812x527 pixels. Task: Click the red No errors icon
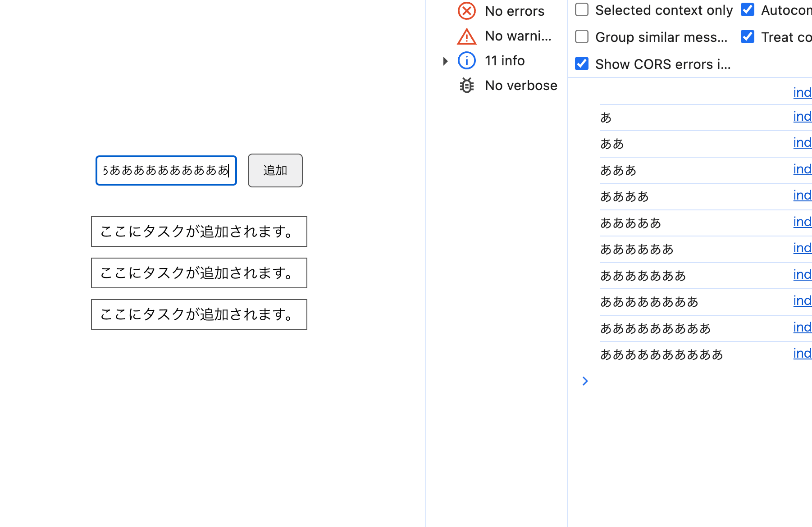tap(466, 11)
